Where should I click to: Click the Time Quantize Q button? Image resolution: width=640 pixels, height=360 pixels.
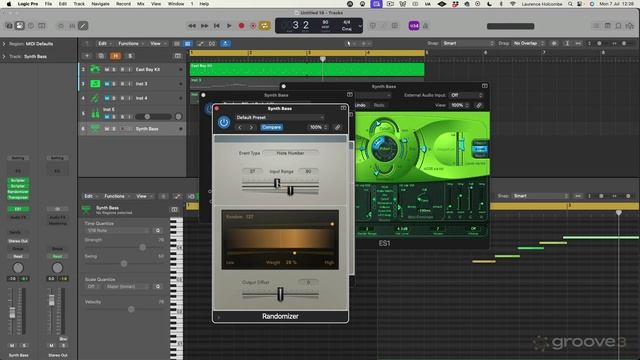pyautogui.click(x=158, y=231)
